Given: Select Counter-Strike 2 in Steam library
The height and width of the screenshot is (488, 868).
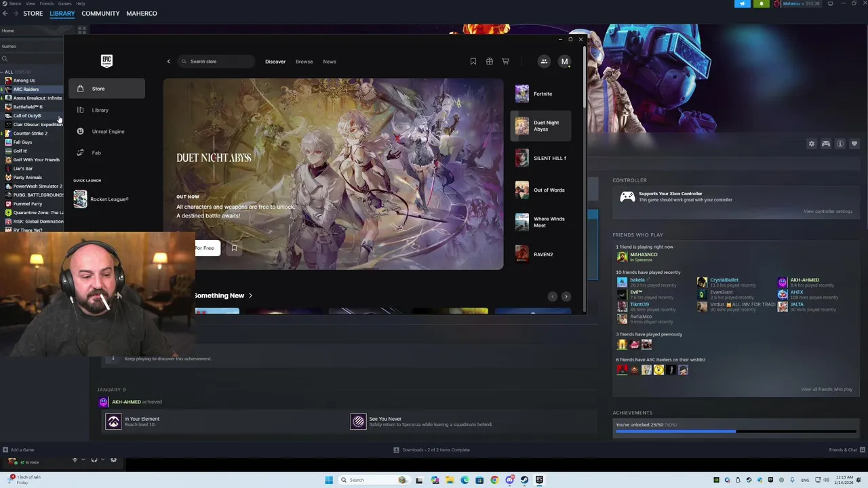Looking at the screenshot, I should [30, 134].
